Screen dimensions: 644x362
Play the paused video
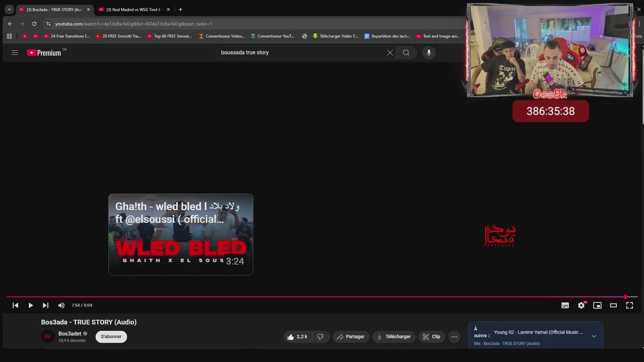(x=31, y=305)
